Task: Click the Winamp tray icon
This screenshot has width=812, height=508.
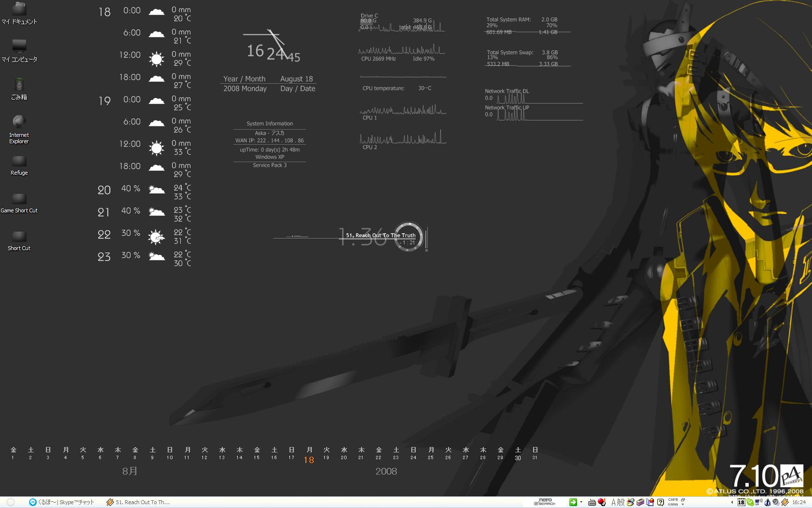Action: coord(784,502)
